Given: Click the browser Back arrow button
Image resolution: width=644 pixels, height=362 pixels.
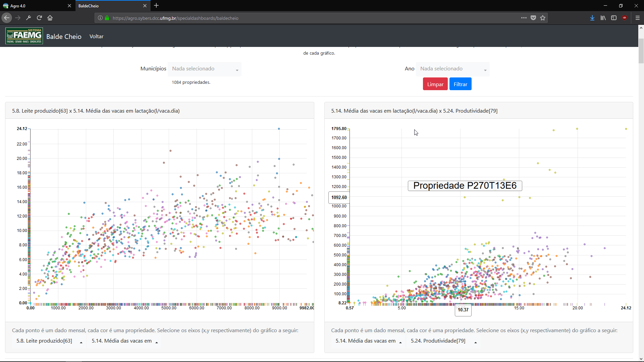Looking at the screenshot, I should [7, 18].
